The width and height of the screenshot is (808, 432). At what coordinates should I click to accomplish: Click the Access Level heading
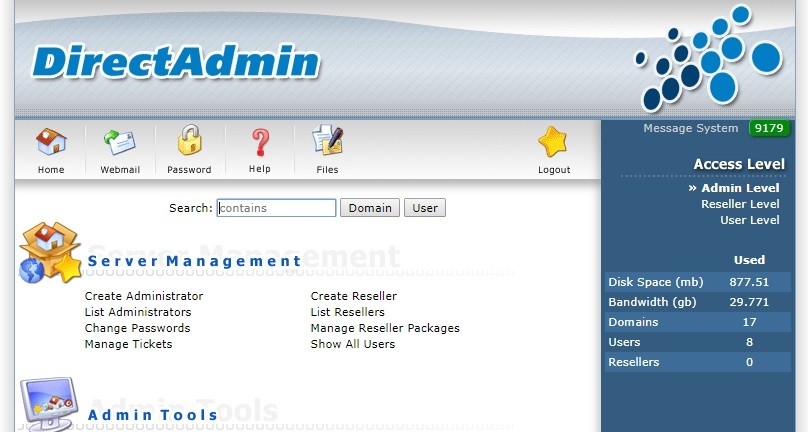pos(739,164)
